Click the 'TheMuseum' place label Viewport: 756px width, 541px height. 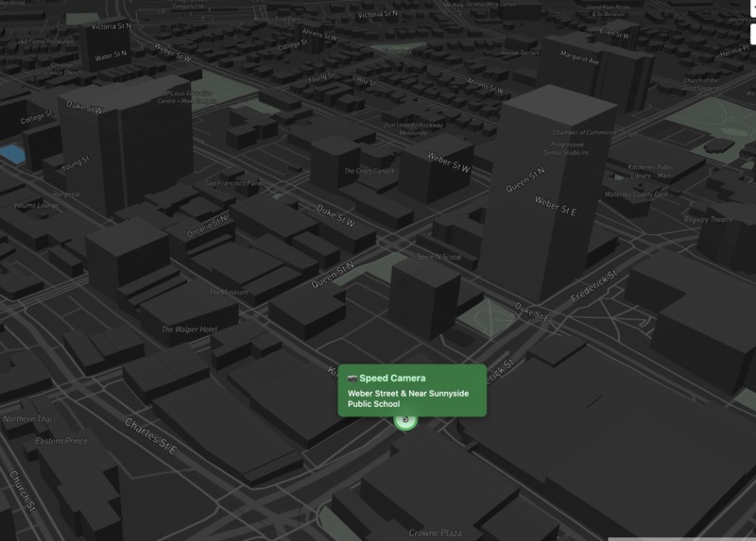click(x=229, y=292)
